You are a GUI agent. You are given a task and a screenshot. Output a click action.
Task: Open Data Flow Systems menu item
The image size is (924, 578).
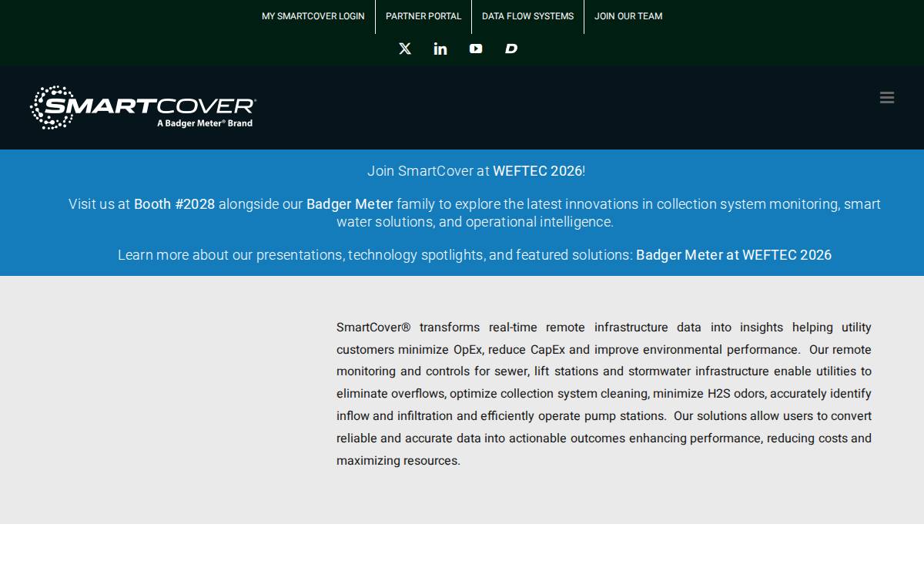pos(528,16)
